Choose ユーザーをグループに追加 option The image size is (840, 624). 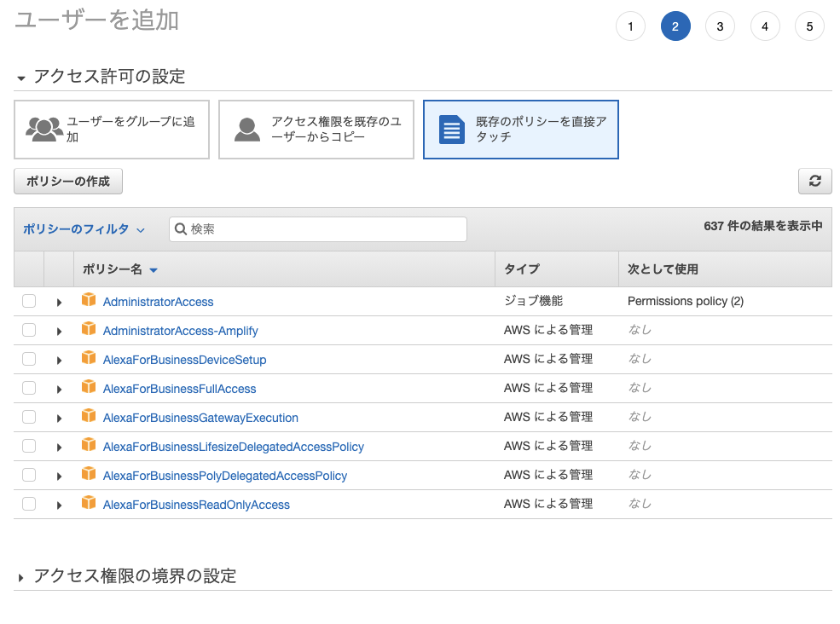112,130
